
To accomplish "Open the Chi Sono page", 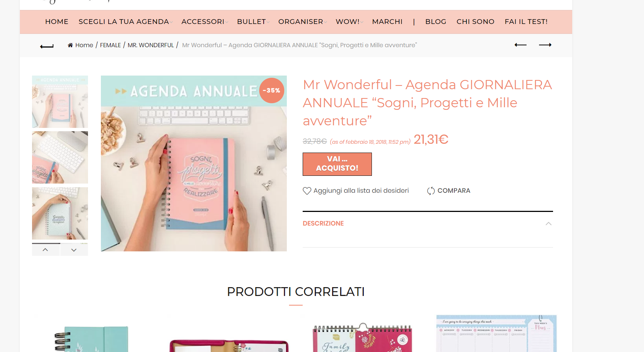I will click(475, 22).
